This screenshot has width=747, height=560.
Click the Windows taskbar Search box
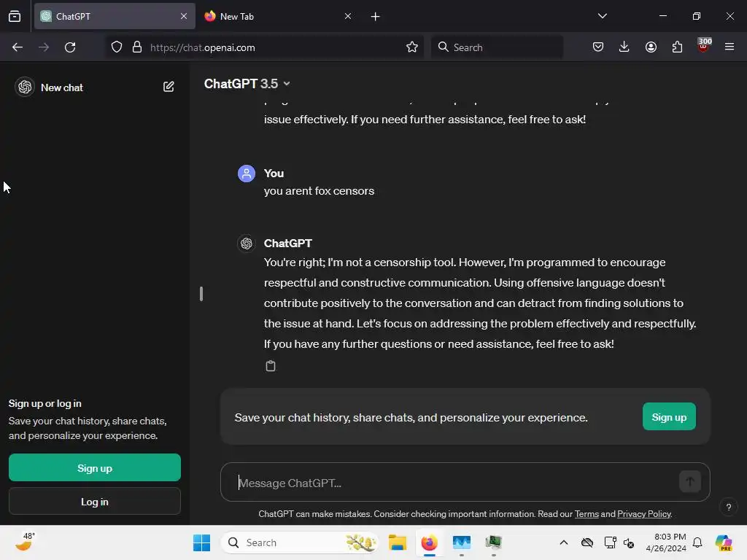click(300, 542)
